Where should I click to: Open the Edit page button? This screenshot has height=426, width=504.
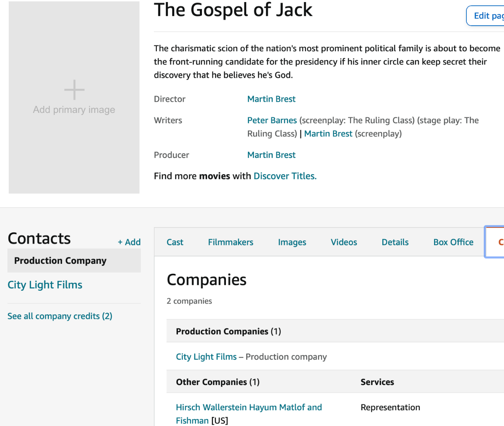[x=486, y=16]
